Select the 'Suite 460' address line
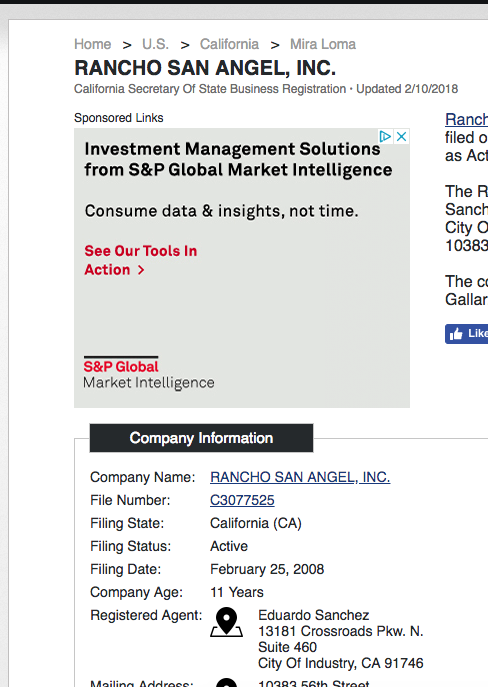 point(287,647)
